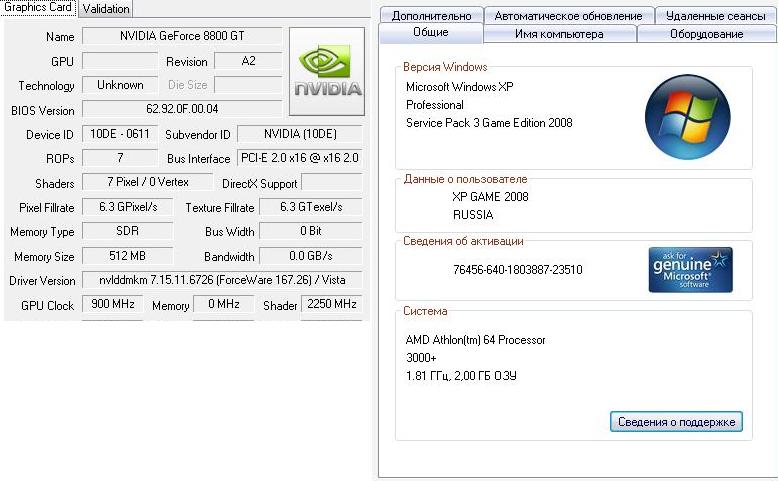
Task: Open the Имя компьютера tab
Action: [x=559, y=34]
